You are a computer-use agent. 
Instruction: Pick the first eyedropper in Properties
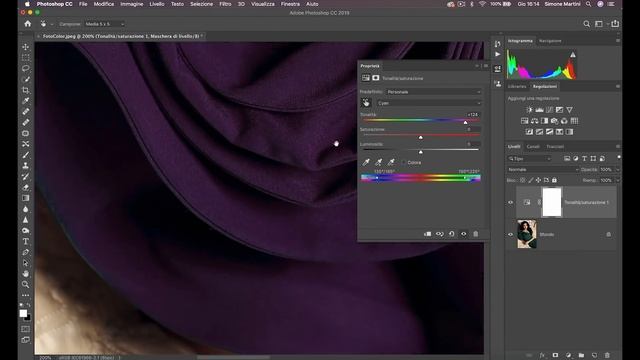(366, 162)
